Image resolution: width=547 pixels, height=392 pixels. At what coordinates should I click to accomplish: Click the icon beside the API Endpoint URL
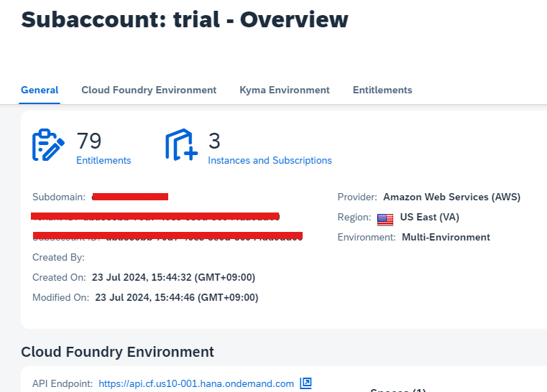[x=305, y=383]
